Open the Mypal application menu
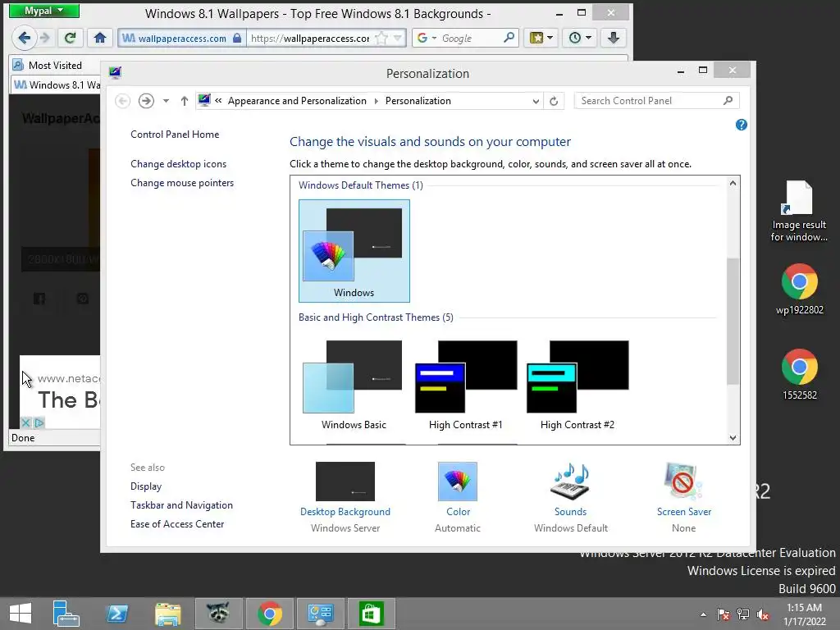Image resolution: width=840 pixels, height=630 pixels. 44,11
